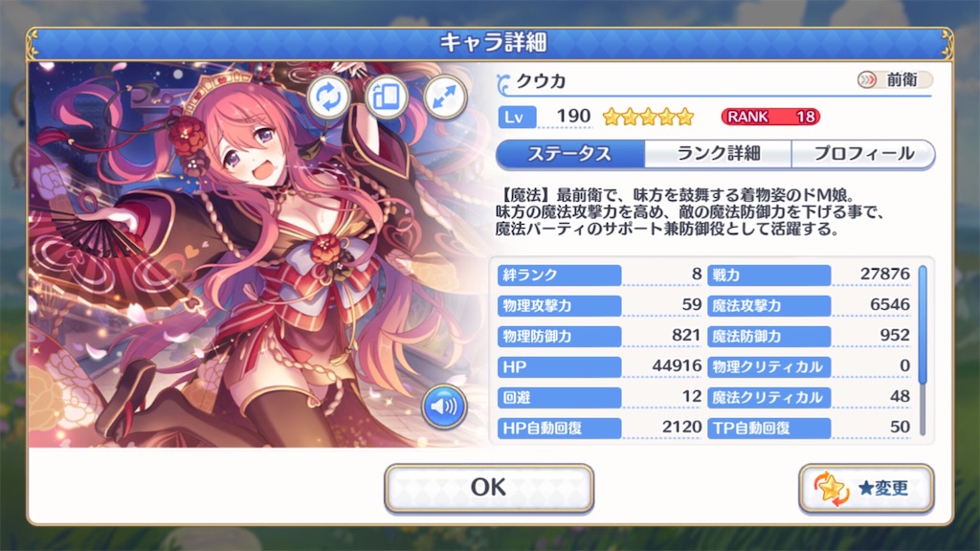Click the TP自動回復 stat row

tap(810, 428)
